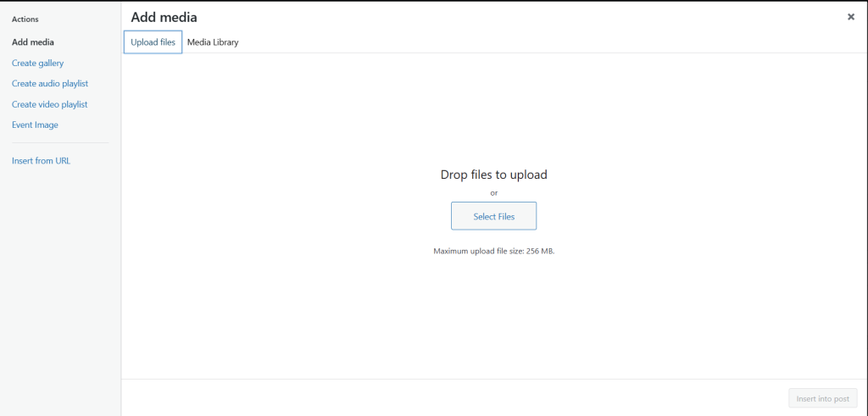Screen dimensions: 868x416
Task: Open Create audio playlist option
Action: pyautogui.click(x=50, y=84)
